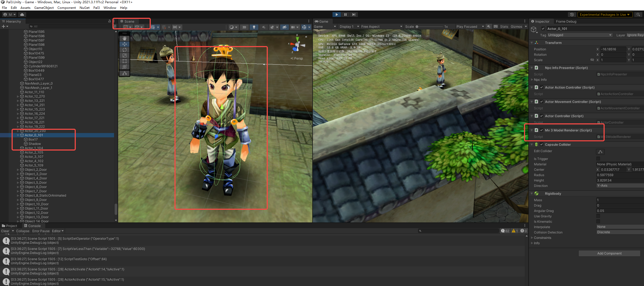Toggle scene lighting in the Scene view
This screenshot has height=286, width=644.
[x=254, y=27]
